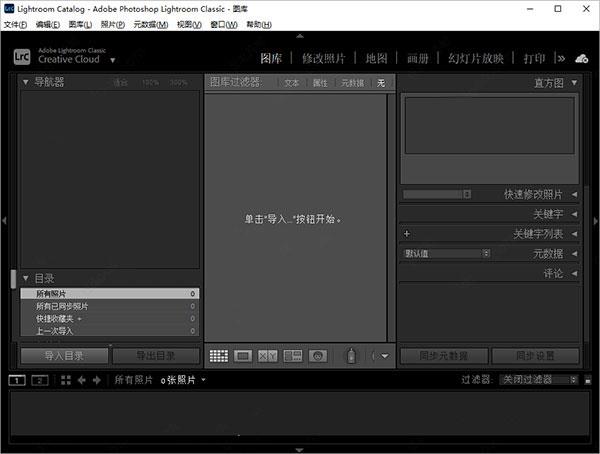Image resolution: width=600 pixels, height=454 pixels.
Task: Expand the 关键字 panel
Action: coord(574,214)
